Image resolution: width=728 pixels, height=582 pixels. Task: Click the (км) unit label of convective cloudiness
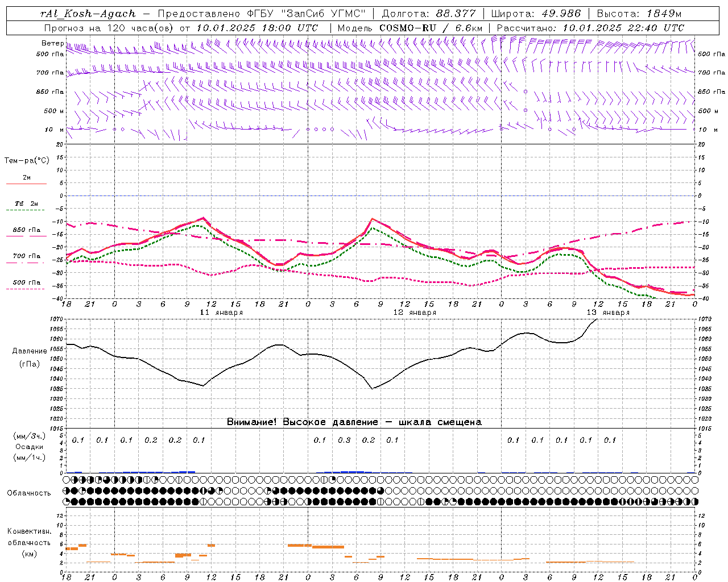tap(30, 554)
